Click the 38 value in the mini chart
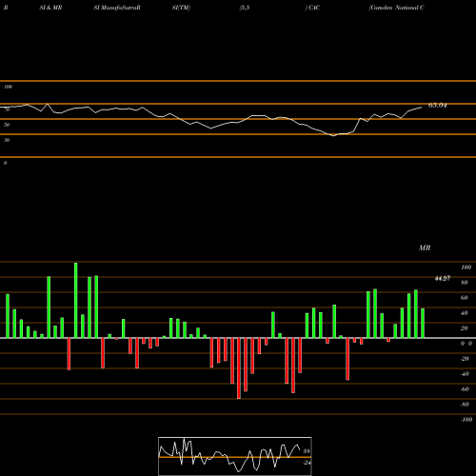476x476 pixels. [x=307, y=451]
